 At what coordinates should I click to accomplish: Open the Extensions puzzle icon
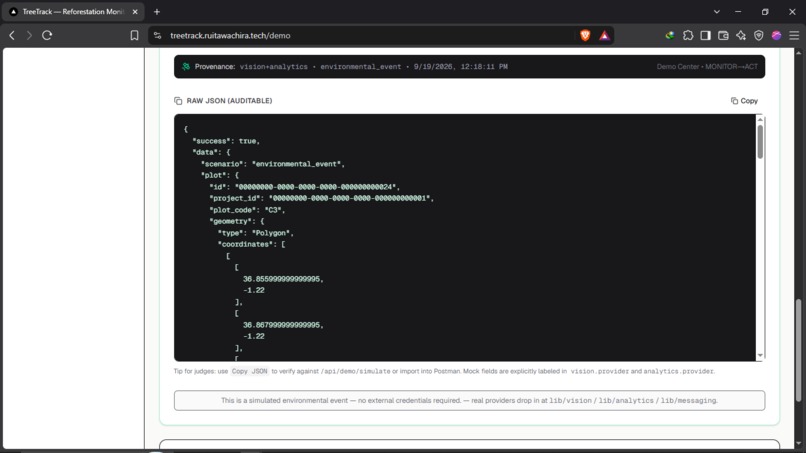pos(688,35)
